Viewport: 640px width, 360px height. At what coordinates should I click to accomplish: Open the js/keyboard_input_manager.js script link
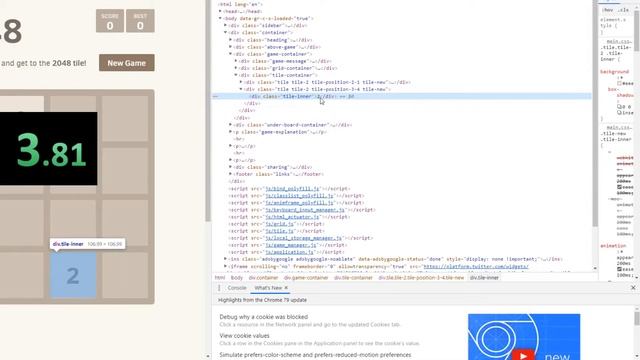point(305,210)
